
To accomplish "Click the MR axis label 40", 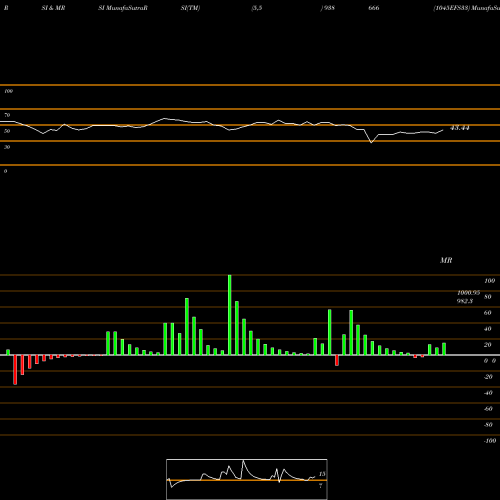I will (487, 329).
